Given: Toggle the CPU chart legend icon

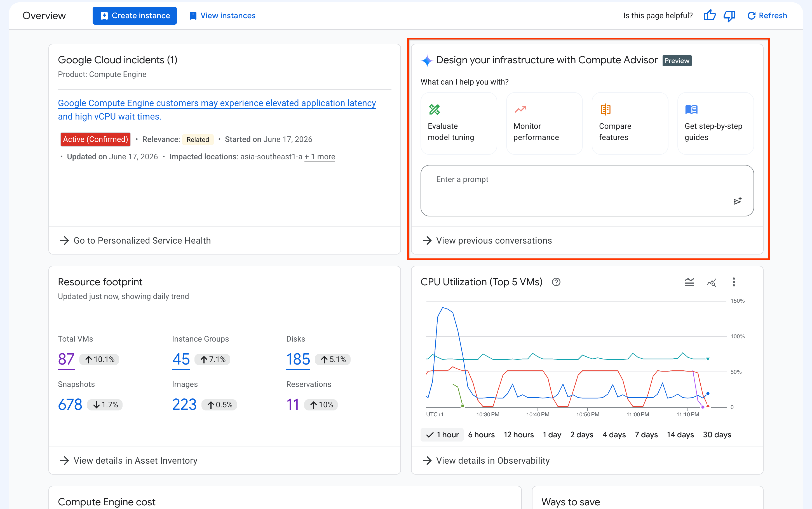Looking at the screenshot, I should point(689,282).
